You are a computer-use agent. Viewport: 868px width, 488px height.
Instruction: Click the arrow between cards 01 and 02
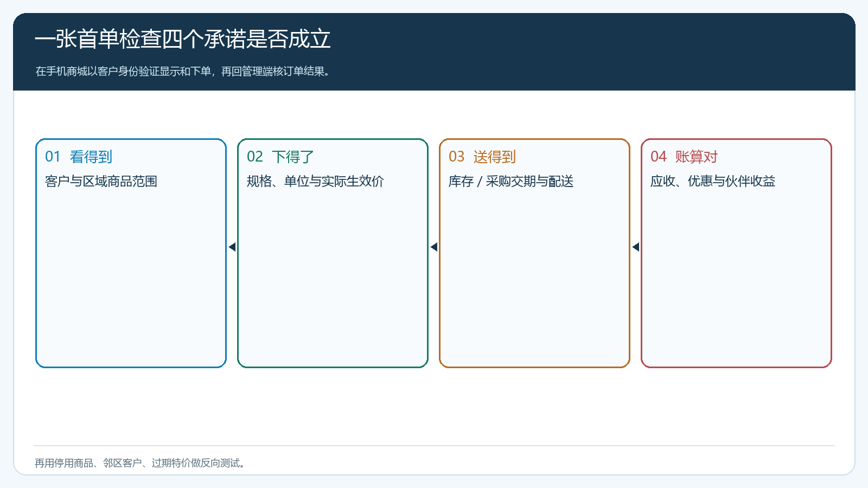pos(232,247)
